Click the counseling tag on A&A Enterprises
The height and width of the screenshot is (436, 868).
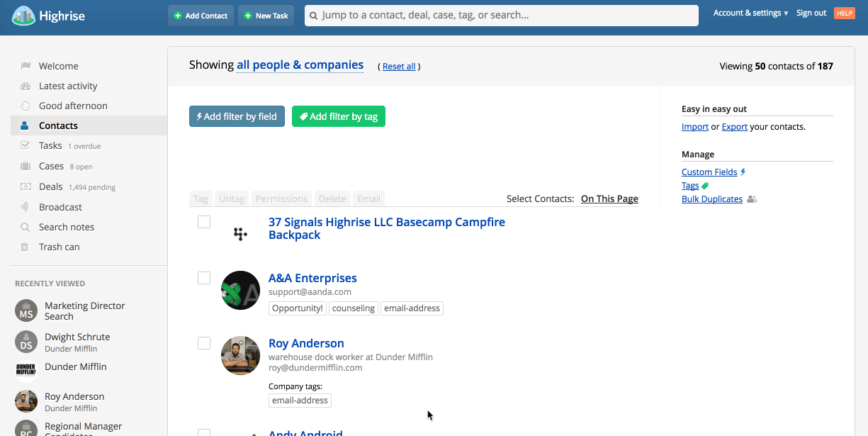[x=354, y=308]
